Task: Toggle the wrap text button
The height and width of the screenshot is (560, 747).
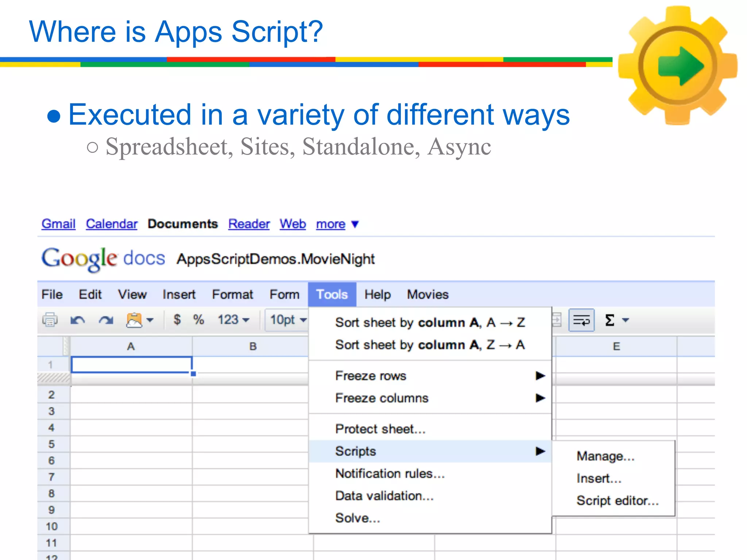Action: point(581,320)
